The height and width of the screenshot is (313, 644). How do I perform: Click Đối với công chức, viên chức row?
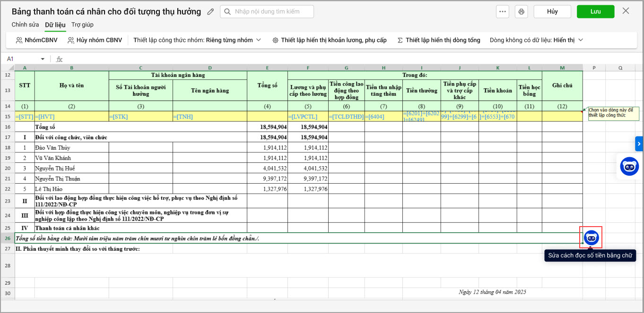141,137
